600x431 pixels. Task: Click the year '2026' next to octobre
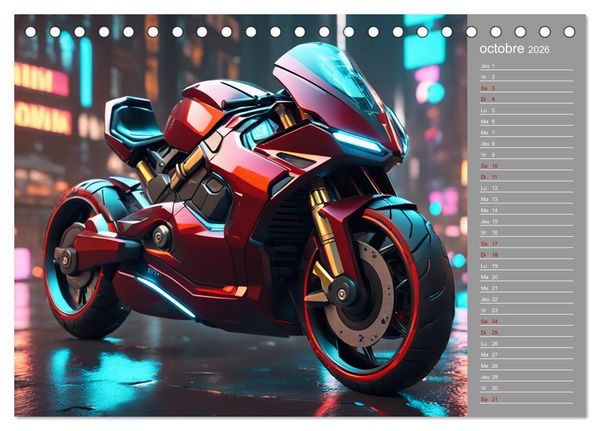coord(538,49)
